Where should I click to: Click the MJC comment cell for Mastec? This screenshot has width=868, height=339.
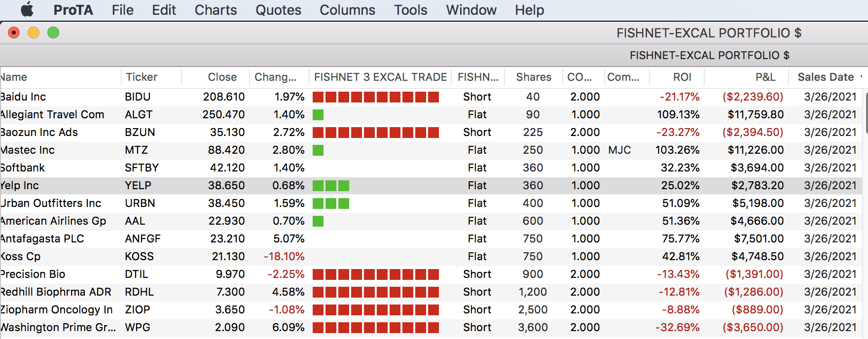tap(619, 150)
